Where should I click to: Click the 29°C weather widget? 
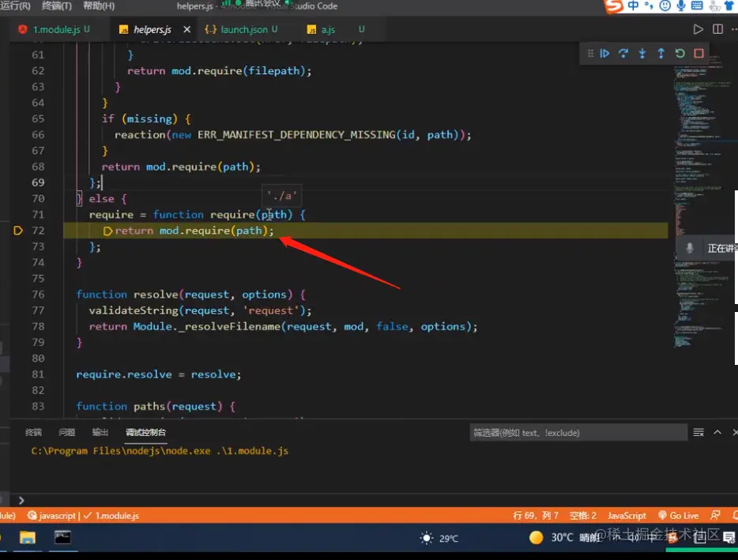[439, 538]
